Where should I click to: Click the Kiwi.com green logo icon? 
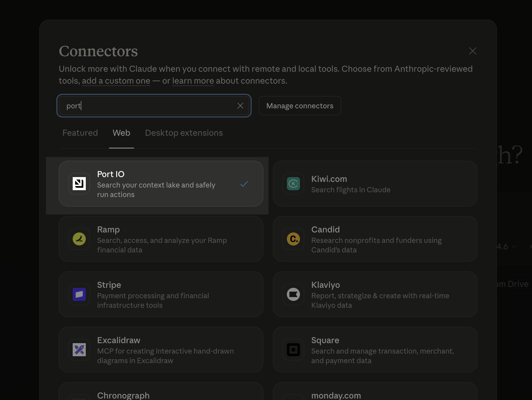[293, 184]
